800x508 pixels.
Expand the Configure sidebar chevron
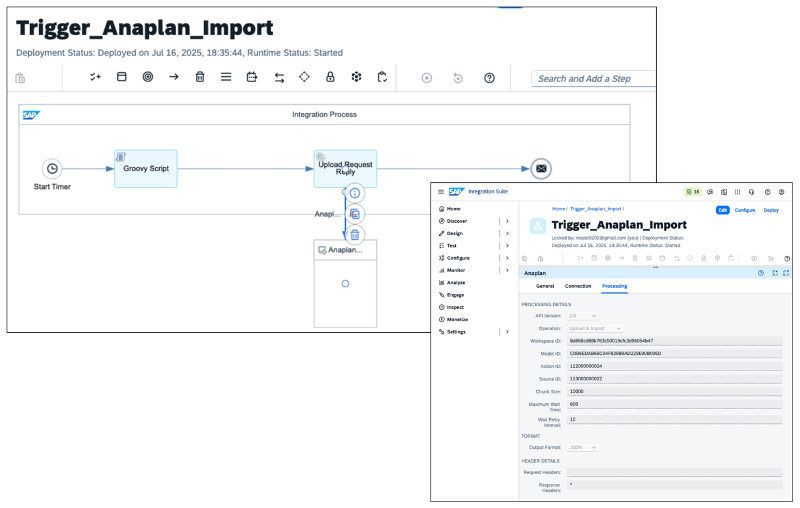pyautogui.click(x=507, y=258)
